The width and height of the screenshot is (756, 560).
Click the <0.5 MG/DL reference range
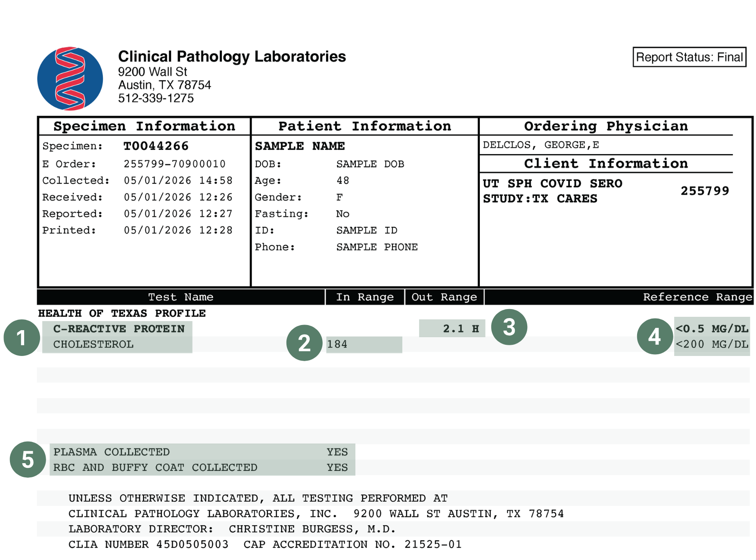[x=712, y=329]
